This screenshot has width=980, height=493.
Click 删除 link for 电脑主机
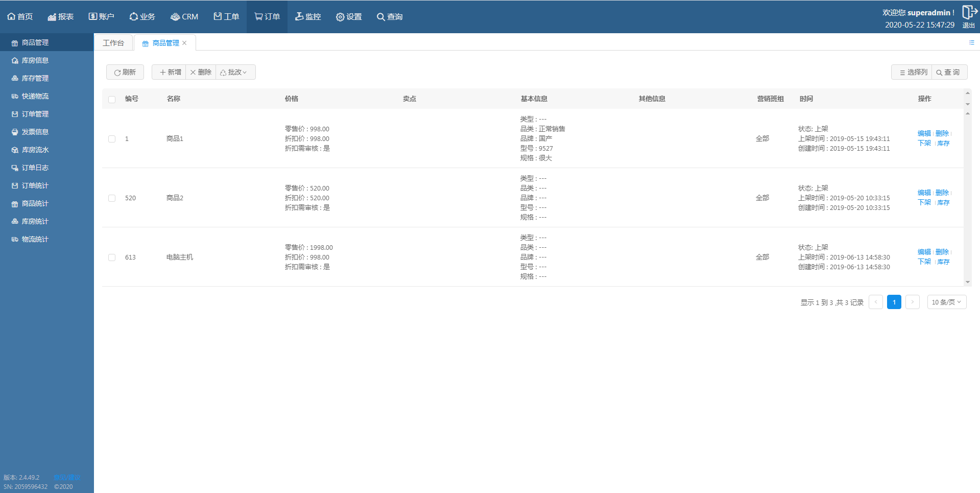click(942, 252)
